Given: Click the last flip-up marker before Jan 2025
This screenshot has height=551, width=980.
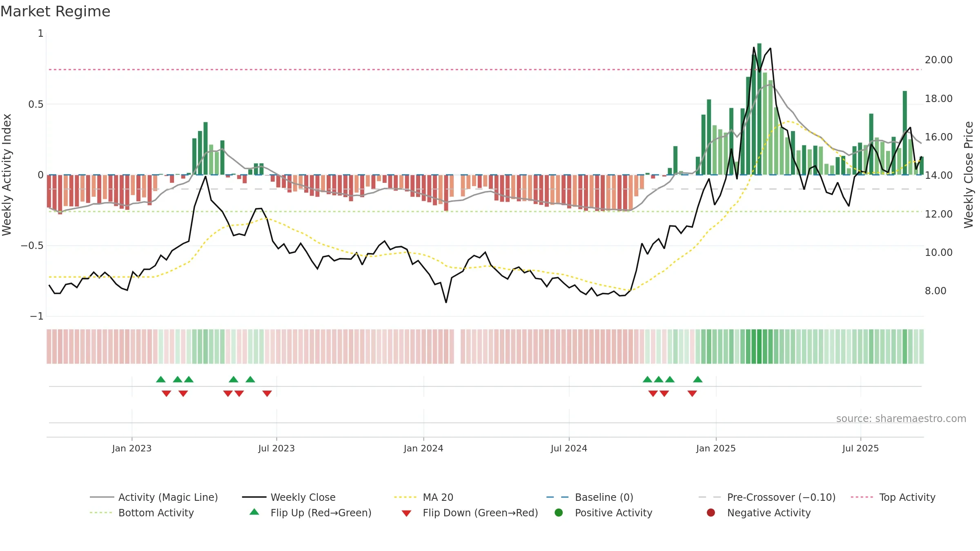Looking at the screenshot, I should (698, 379).
